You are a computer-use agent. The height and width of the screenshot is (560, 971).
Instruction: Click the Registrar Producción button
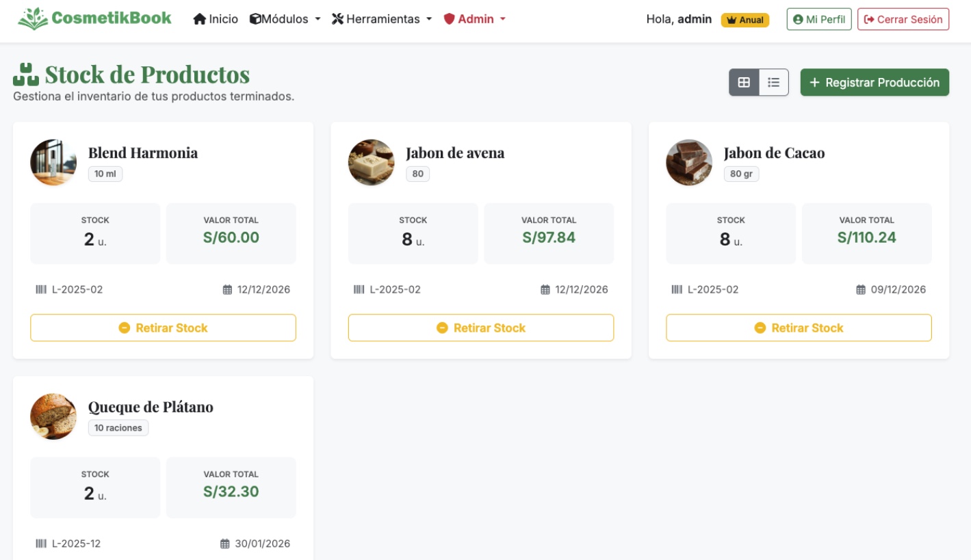(x=875, y=81)
